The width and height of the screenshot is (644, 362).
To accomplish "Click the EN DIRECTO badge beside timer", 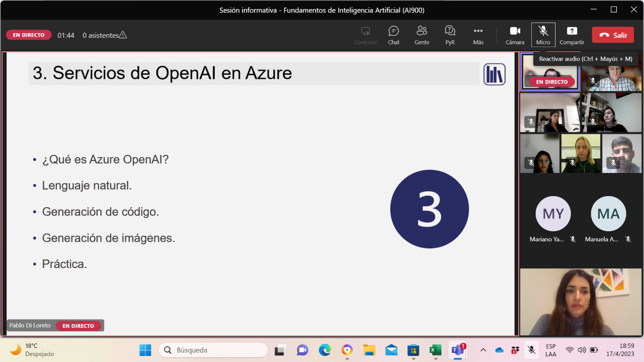I will click(29, 35).
